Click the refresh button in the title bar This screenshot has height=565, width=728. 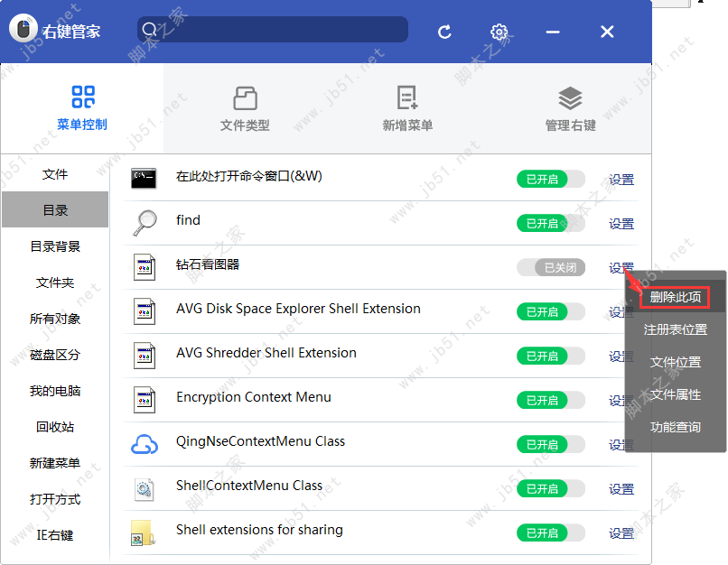coord(444,31)
